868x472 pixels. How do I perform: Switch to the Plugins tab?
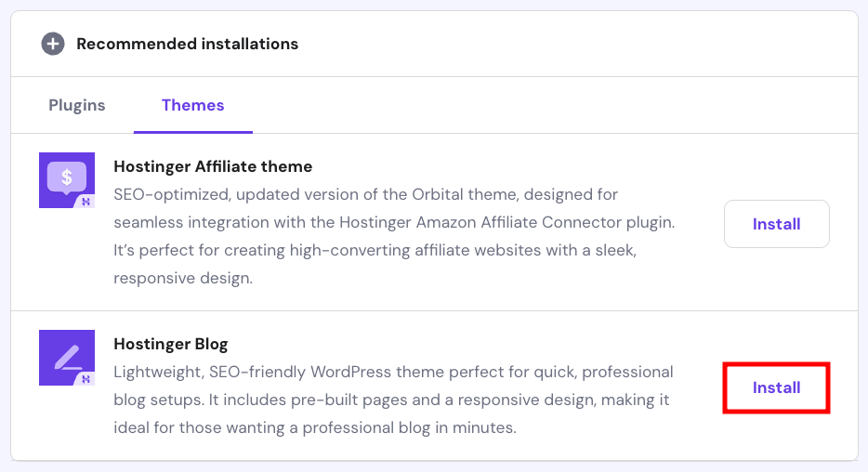click(77, 105)
